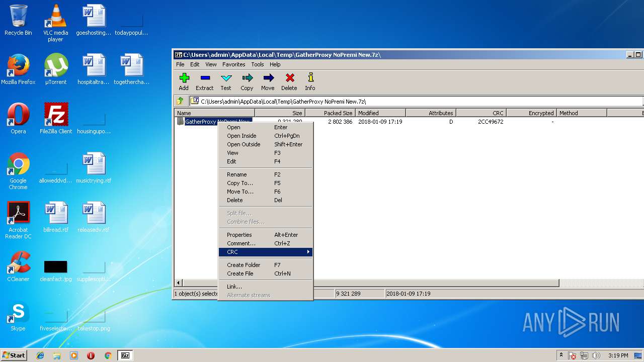Screen dimensions: 644x362
Task: Open the Tools menu
Action: [258, 64]
